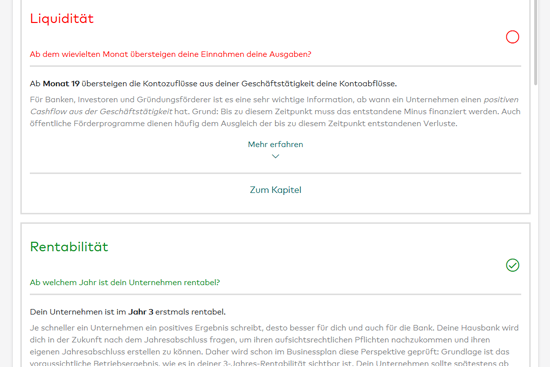Click the question 'Ab dem wievielten Monat übersteigen…'
Image resolution: width=550 pixels, height=367 pixels.
tap(170, 54)
